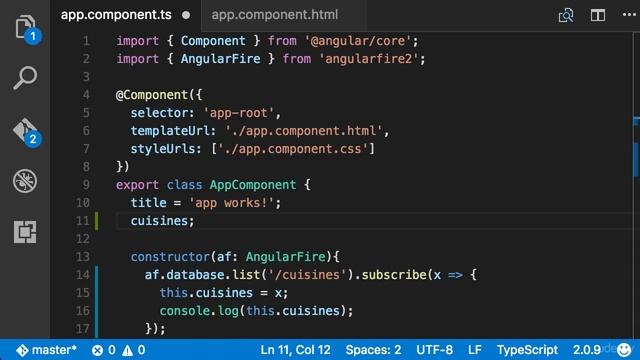Viewport: 640px width, 360px height.
Task: Click AppComponent class name on line 9
Action: coord(253,184)
